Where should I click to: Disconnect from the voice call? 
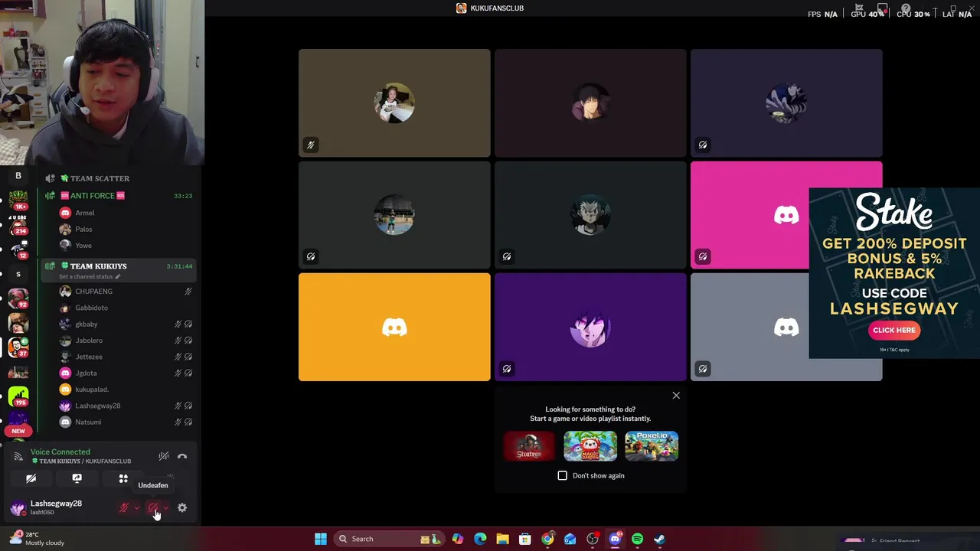coord(182,457)
